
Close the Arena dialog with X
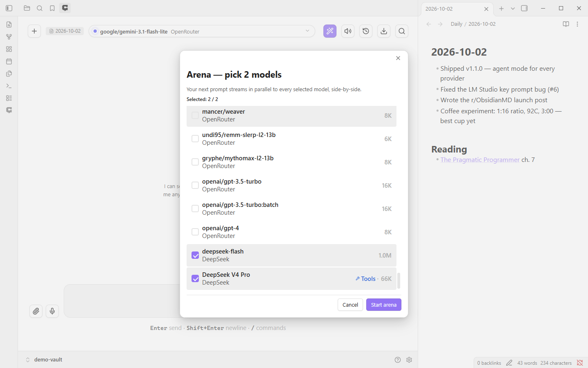[398, 58]
